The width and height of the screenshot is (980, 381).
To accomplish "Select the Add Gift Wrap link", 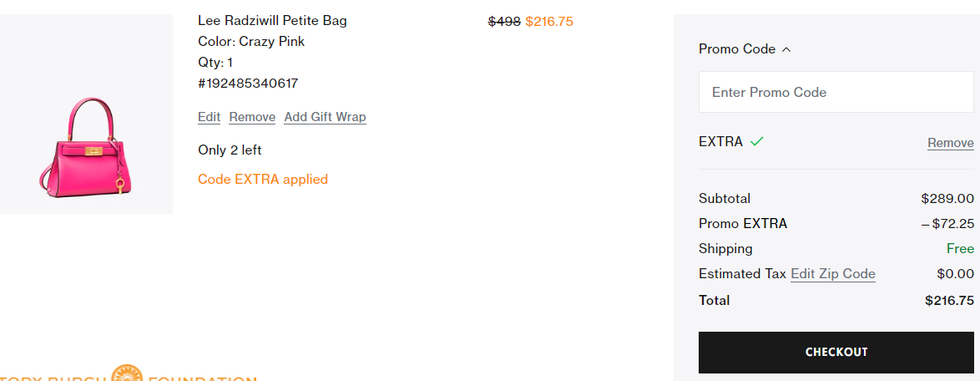I will 325,117.
